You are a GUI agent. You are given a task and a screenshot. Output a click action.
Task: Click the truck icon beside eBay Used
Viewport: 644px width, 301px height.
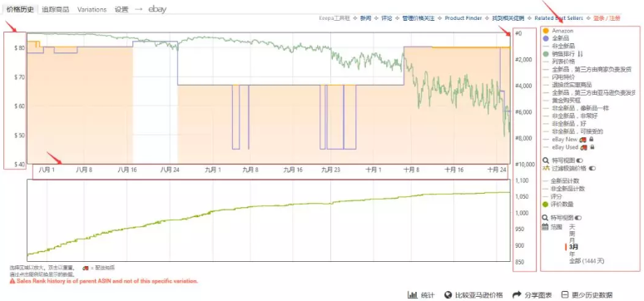583,147
